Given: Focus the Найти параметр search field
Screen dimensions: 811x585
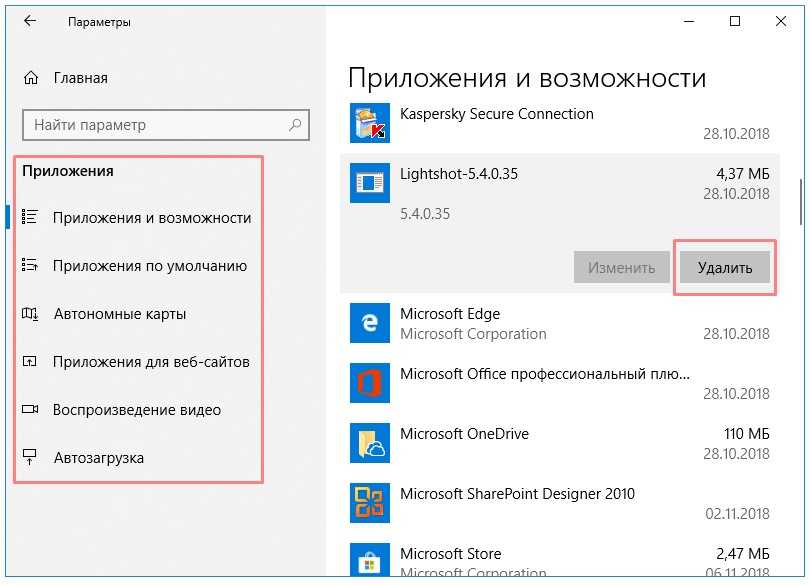Looking at the screenshot, I should pyautogui.click(x=166, y=125).
